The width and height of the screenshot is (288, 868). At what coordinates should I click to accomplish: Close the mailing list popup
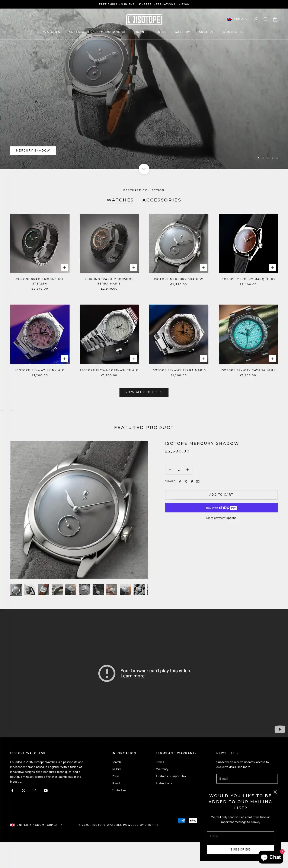click(275, 792)
